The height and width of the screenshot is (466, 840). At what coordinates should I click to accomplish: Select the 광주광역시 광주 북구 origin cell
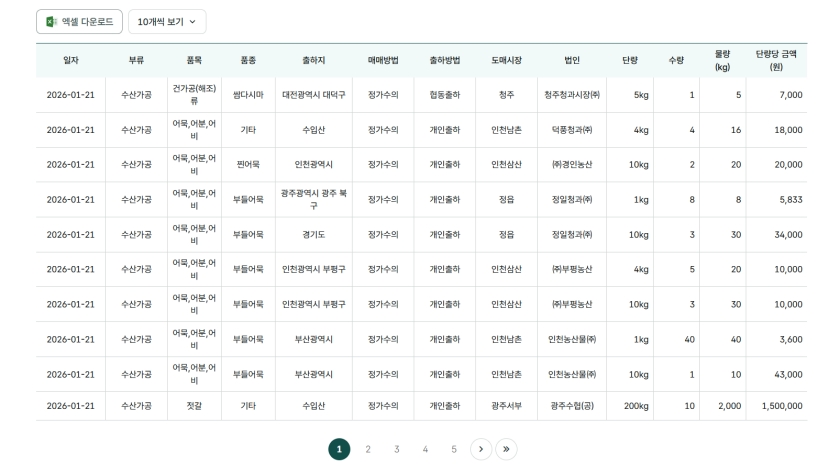click(313, 199)
